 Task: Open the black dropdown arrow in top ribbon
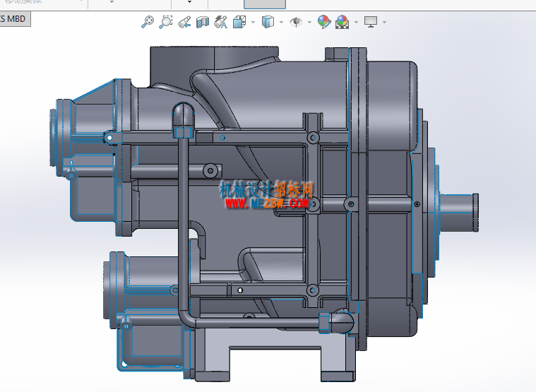[190, 2]
